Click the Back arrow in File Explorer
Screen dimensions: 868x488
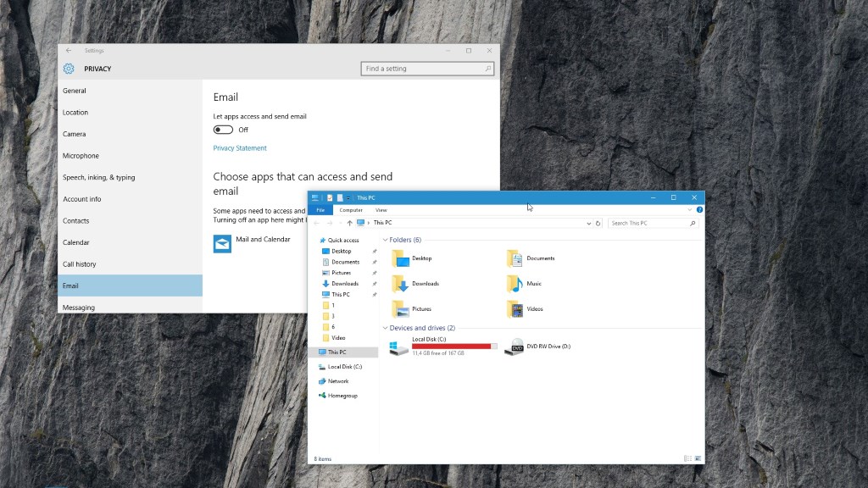(x=317, y=223)
